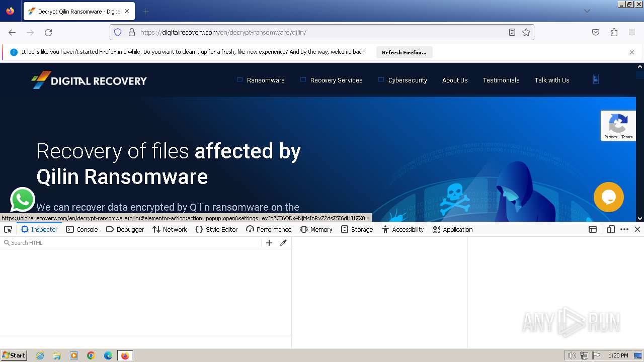Image resolution: width=644 pixels, height=362 pixels.
Task: Open the Accessibility tab
Action: (x=403, y=229)
